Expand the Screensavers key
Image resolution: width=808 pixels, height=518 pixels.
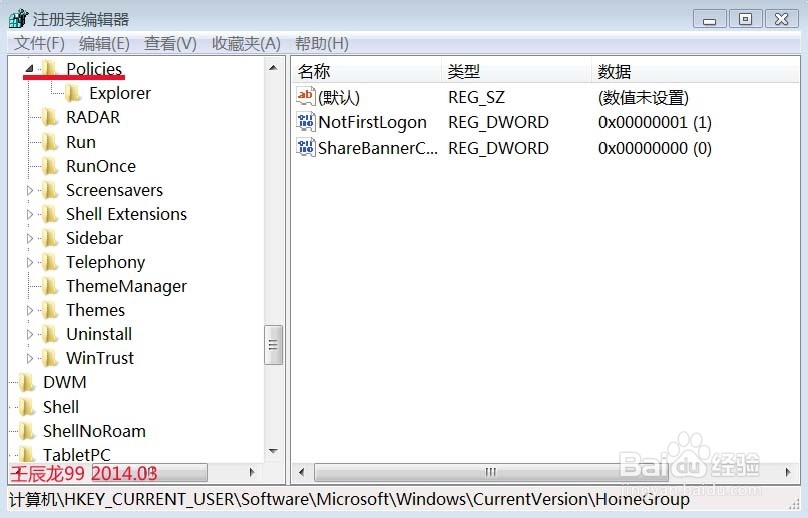[x=29, y=190]
